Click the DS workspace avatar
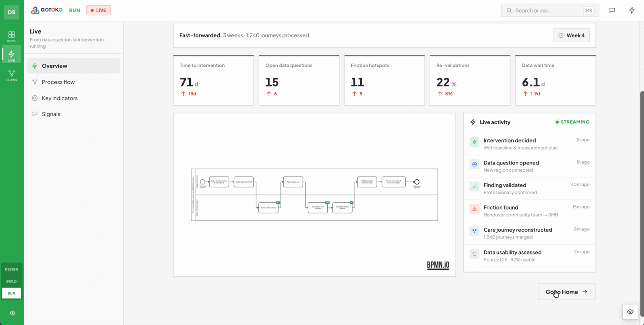The width and height of the screenshot is (644, 325). (x=12, y=12)
